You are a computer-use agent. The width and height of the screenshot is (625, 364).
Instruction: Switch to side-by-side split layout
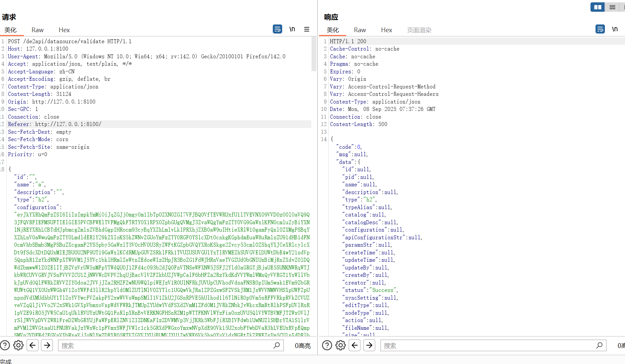(598, 7)
